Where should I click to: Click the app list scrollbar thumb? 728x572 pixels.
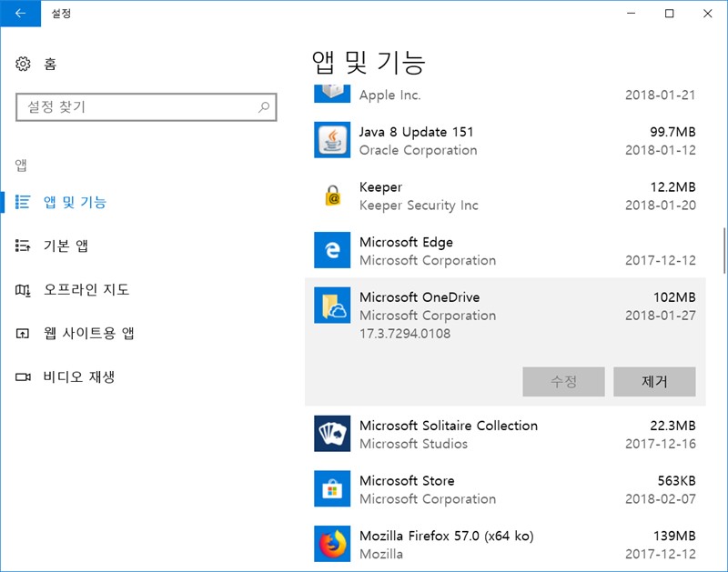point(723,250)
